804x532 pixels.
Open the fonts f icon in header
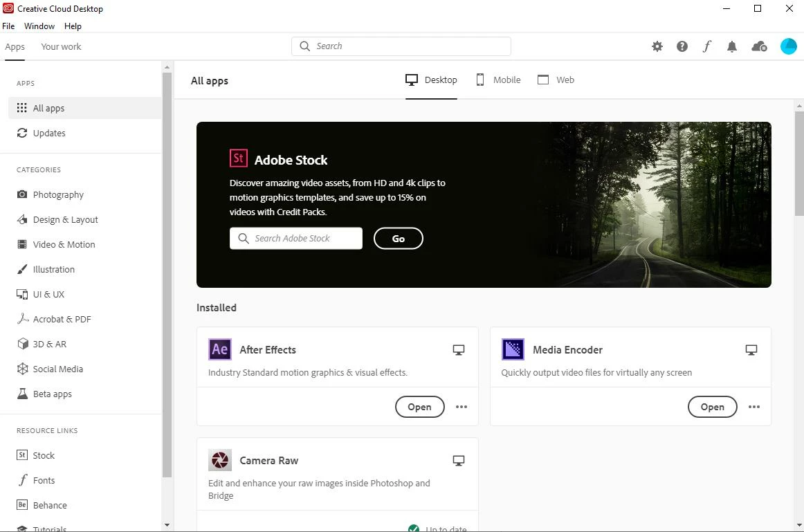706,46
